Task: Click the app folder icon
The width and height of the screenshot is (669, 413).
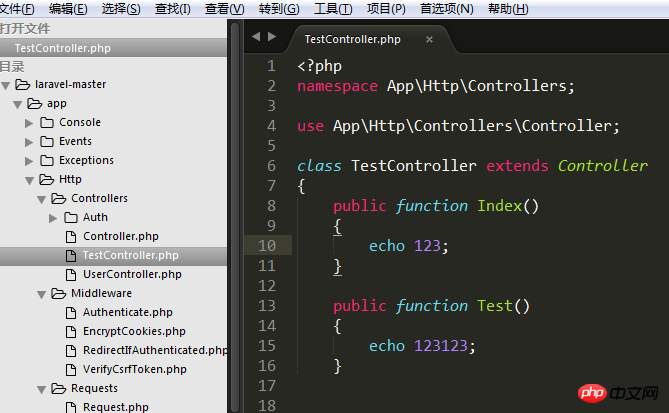Action: point(35,104)
